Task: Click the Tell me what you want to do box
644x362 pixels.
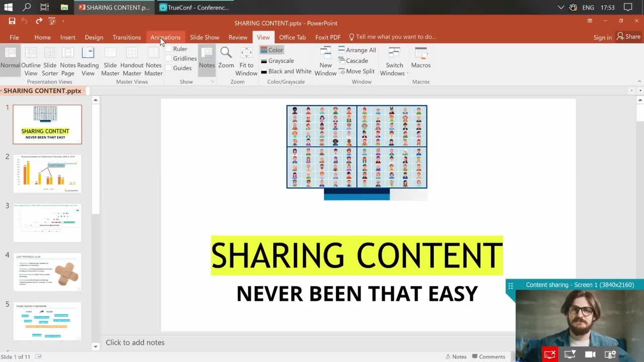Action: [x=392, y=37]
